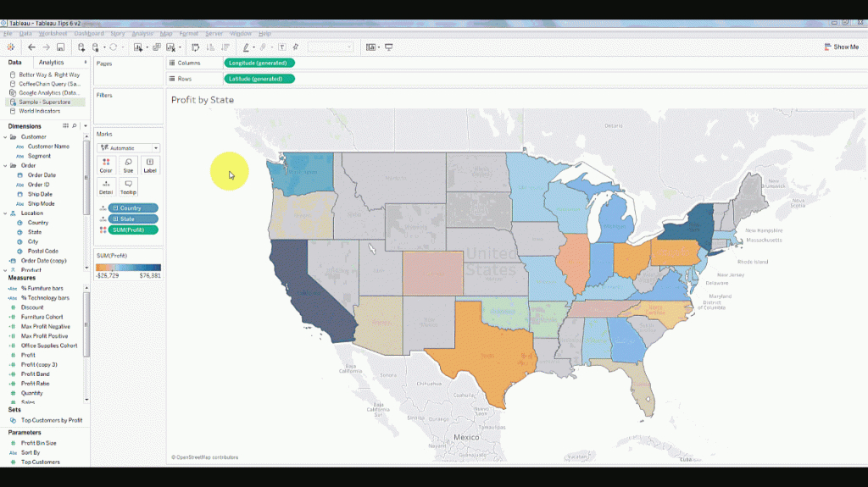Add a new data source from toolbar
The image size is (868, 487).
81,47
